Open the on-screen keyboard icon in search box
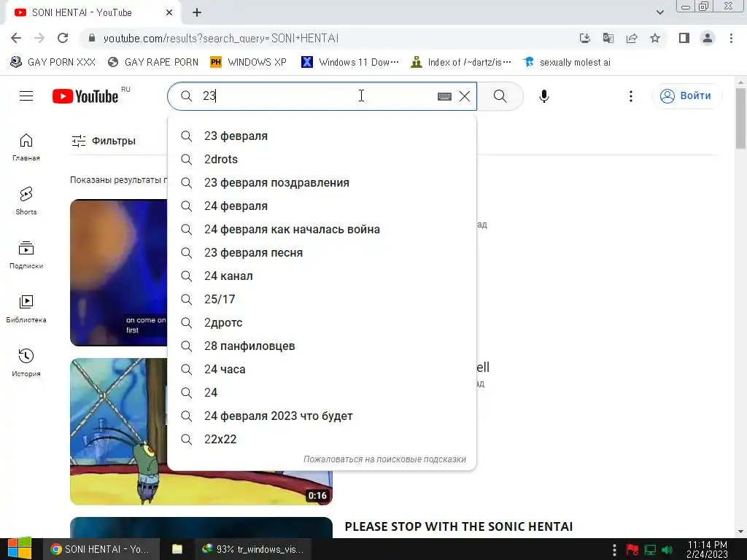Viewport: 747px width, 560px height. [444, 96]
